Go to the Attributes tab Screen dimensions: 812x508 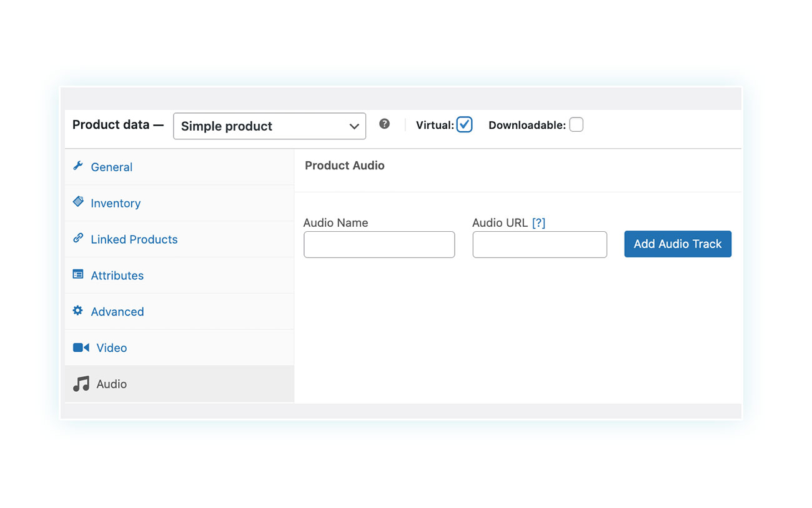(179, 276)
